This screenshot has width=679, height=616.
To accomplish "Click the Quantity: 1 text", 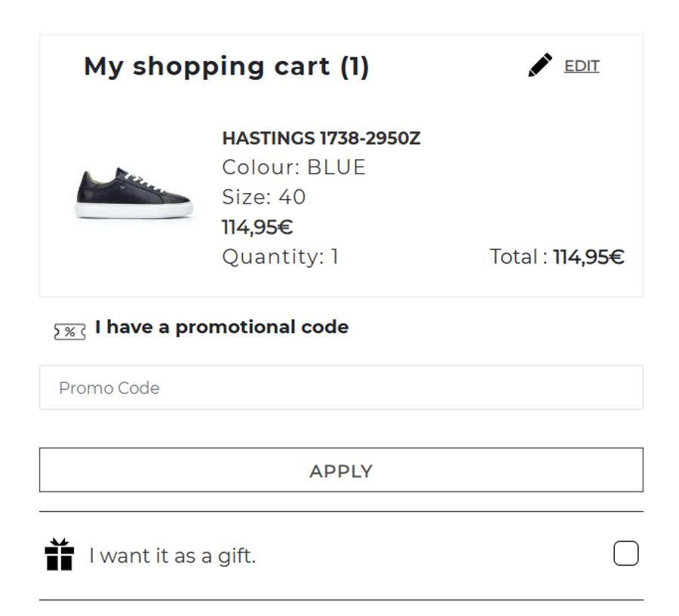I will pyautogui.click(x=280, y=257).
